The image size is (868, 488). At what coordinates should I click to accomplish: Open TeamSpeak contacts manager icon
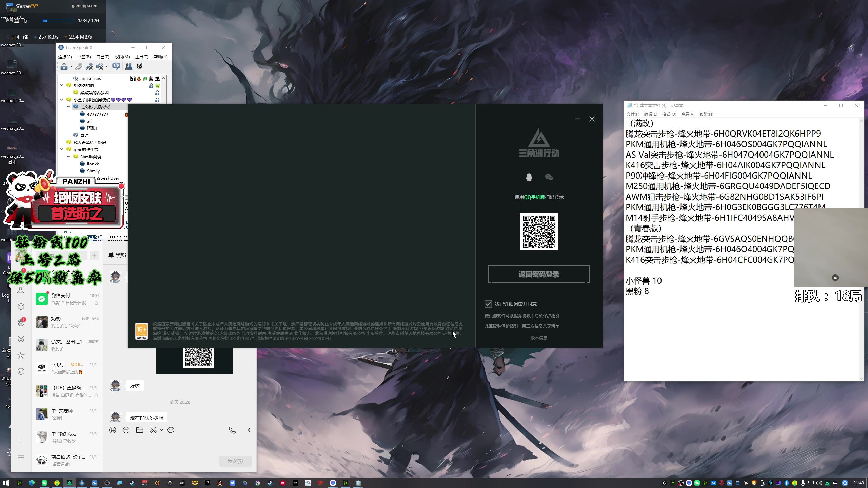(x=129, y=66)
